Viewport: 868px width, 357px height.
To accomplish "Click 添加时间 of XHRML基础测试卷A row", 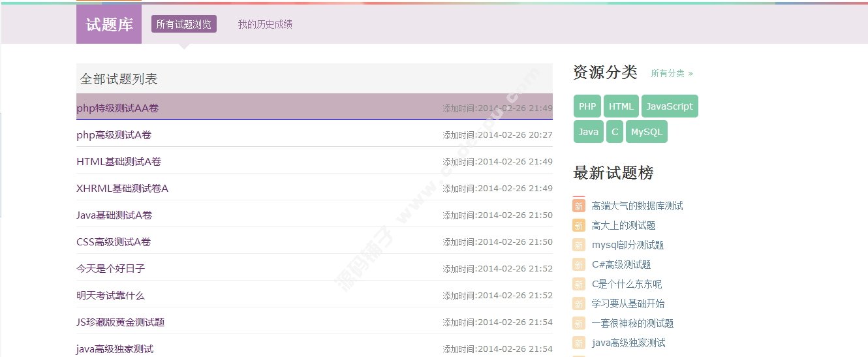I will (x=497, y=189).
